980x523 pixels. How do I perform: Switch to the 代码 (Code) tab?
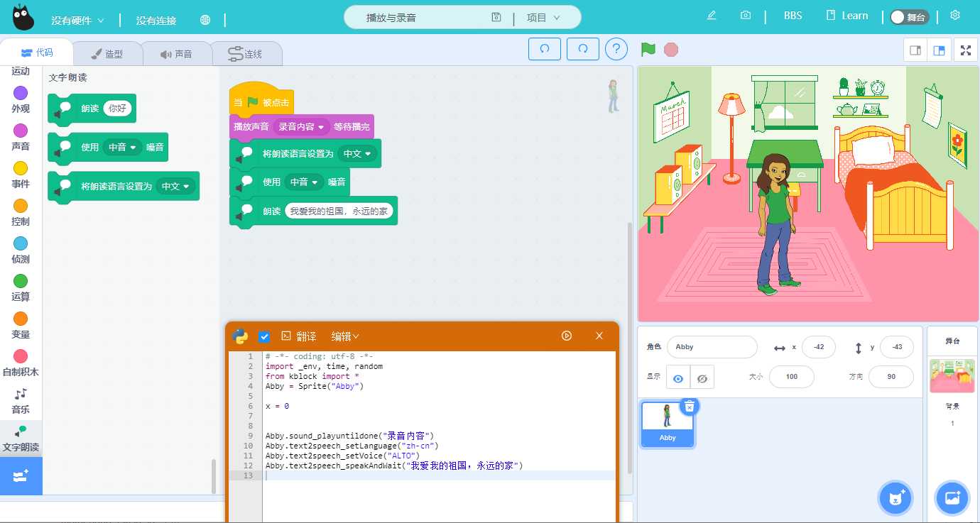coord(37,53)
